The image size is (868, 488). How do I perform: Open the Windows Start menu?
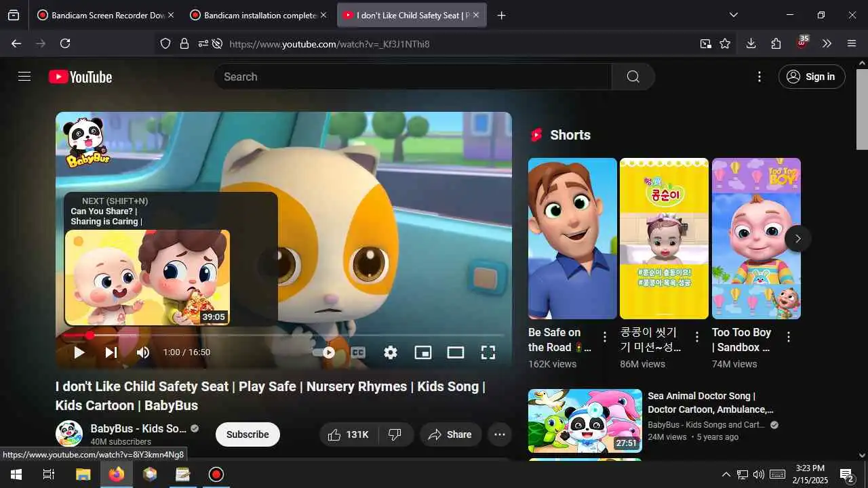(16, 474)
